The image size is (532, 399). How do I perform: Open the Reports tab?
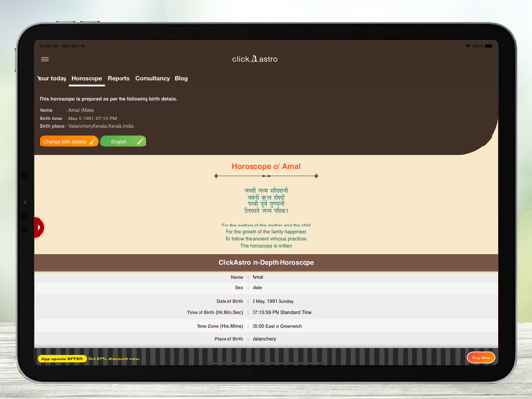tap(119, 78)
